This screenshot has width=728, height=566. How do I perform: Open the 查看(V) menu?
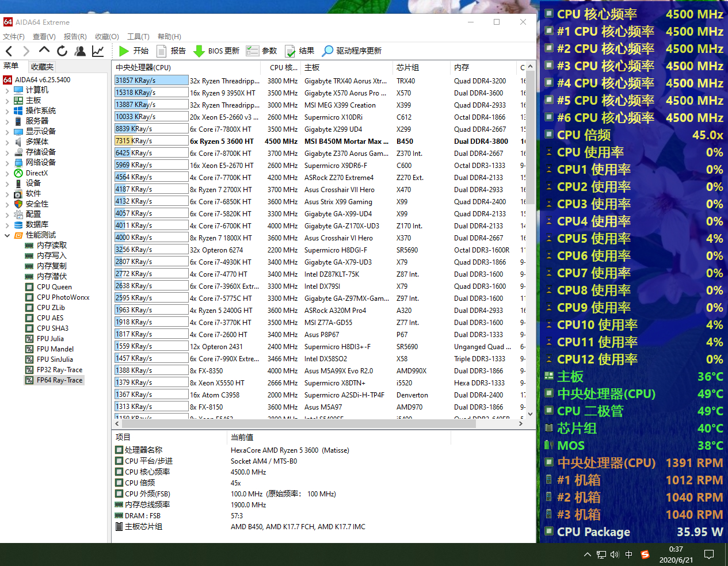point(44,37)
